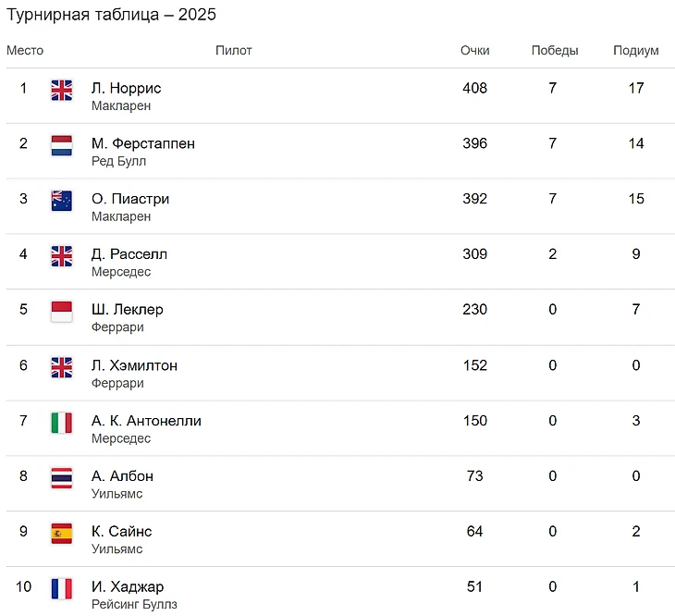Image resolution: width=675 pixels, height=616 pixels.
Task: Click the Spanish flag next to Сайнс
Action: 61,534
